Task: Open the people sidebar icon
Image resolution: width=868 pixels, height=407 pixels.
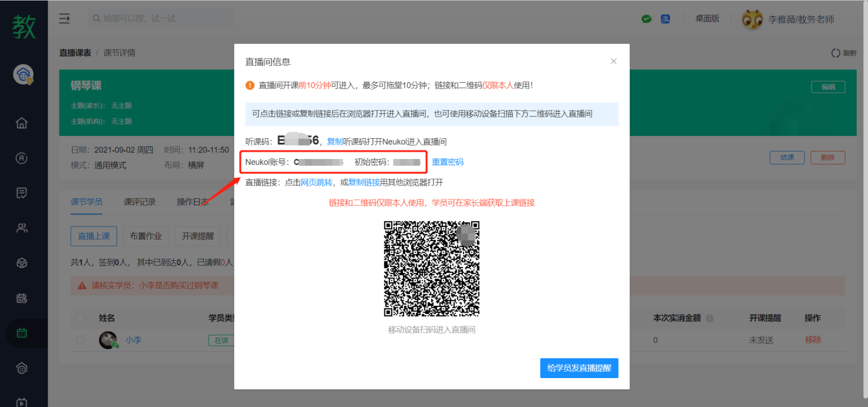Action: [22, 228]
